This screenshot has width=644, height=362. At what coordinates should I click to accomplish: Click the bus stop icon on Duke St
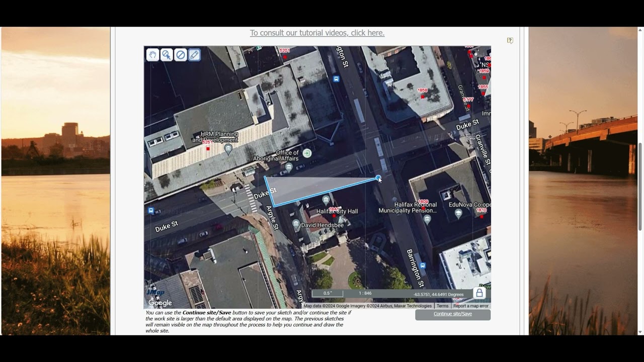151,211
